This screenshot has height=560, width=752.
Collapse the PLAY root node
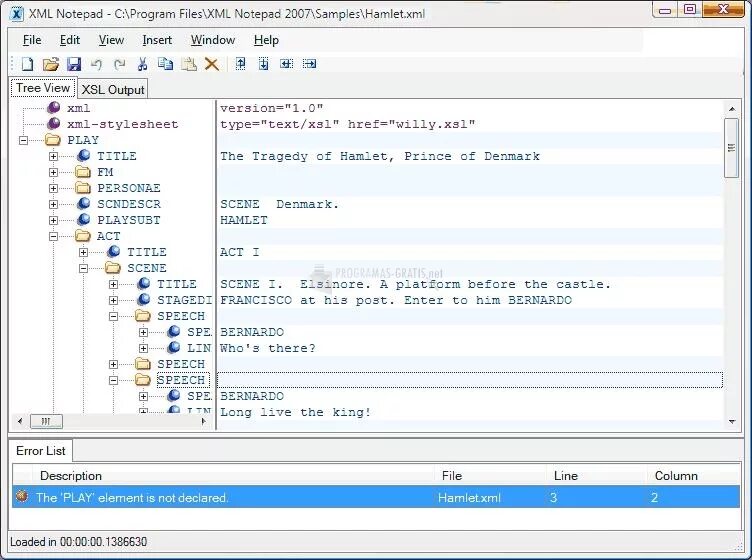click(23, 140)
